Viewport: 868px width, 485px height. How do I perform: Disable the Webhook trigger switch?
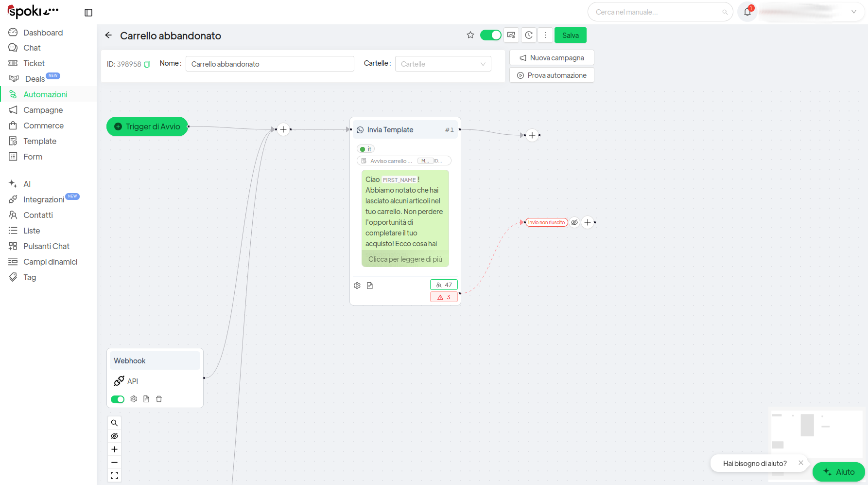click(118, 399)
